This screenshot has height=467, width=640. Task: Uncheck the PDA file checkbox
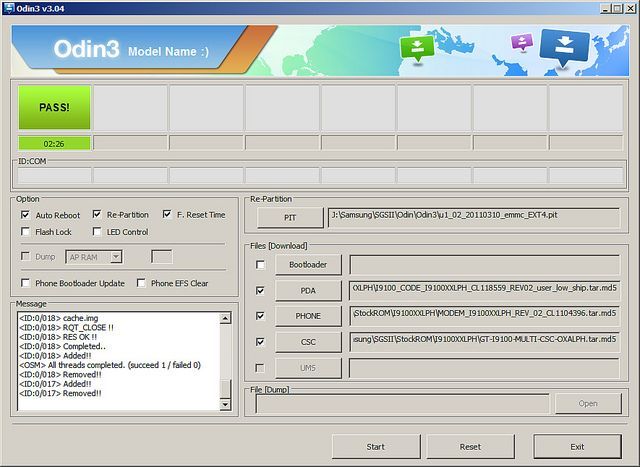coord(260,290)
